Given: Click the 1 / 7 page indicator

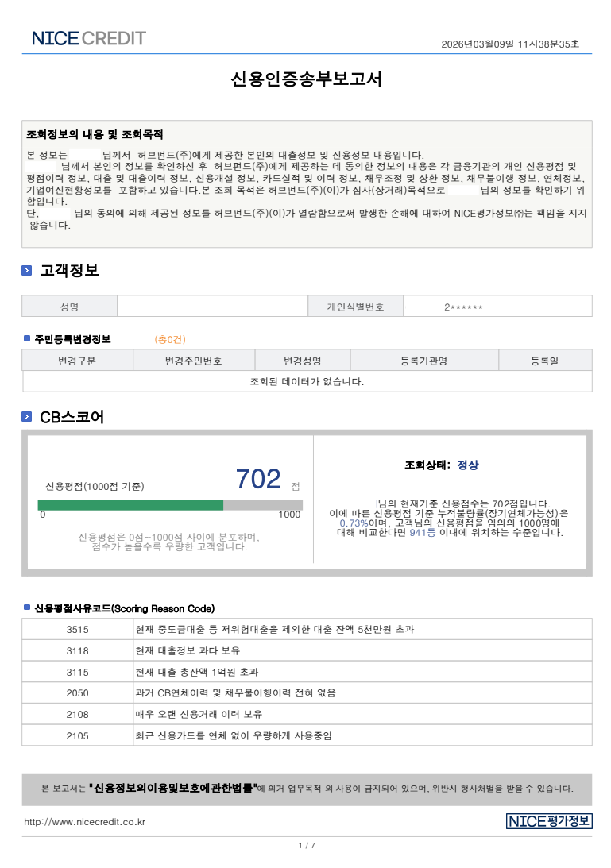Looking at the screenshot, I should tap(307, 845).
